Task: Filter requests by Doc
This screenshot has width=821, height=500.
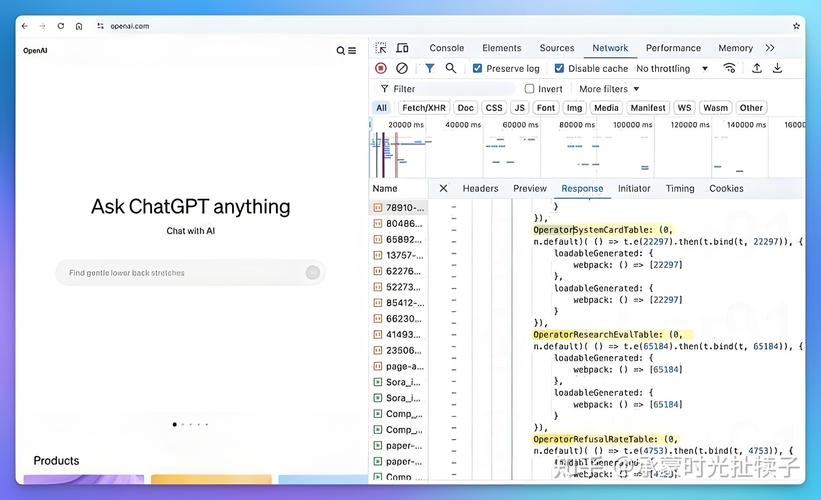Action: [x=465, y=108]
